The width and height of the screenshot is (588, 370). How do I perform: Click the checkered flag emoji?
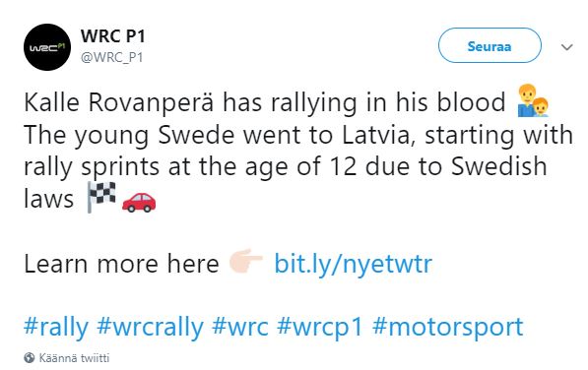[101, 197]
